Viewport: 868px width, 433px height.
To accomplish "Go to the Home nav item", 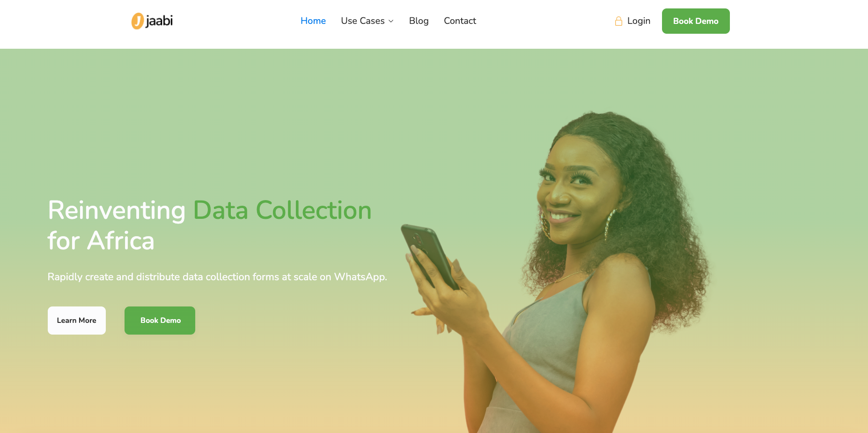I will 313,21.
